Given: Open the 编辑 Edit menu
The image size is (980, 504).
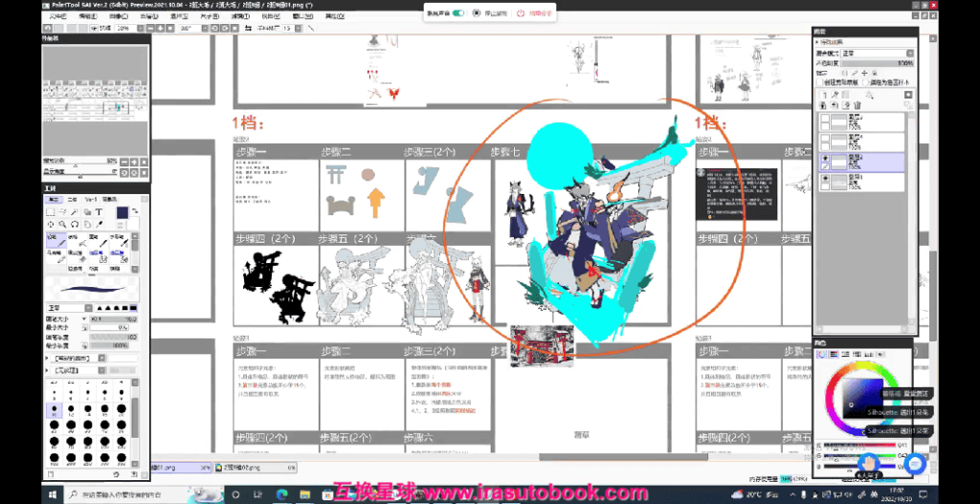Looking at the screenshot, I should coord(86,15).
